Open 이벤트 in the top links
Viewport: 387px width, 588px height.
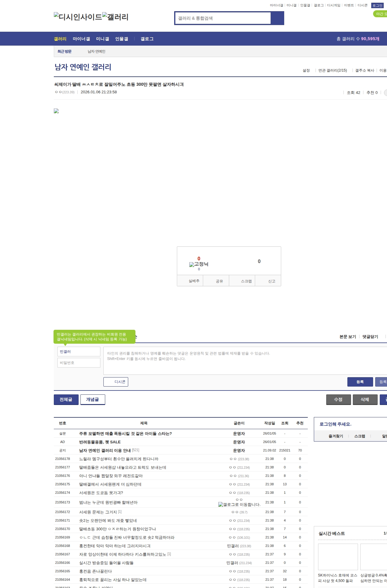(349, 5)
